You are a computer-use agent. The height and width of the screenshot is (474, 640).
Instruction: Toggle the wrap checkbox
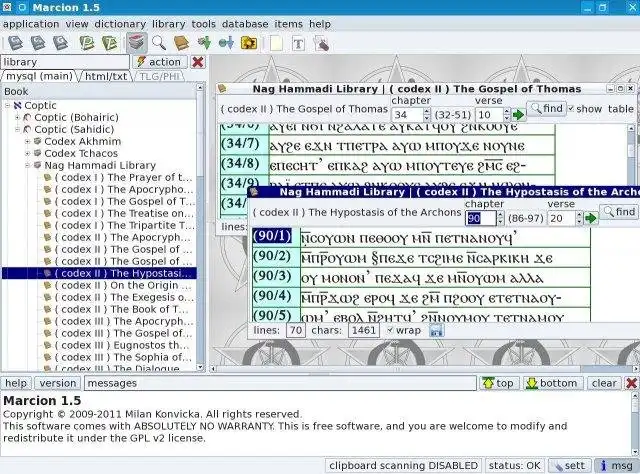pyautogui.click(x=390, y=330)
